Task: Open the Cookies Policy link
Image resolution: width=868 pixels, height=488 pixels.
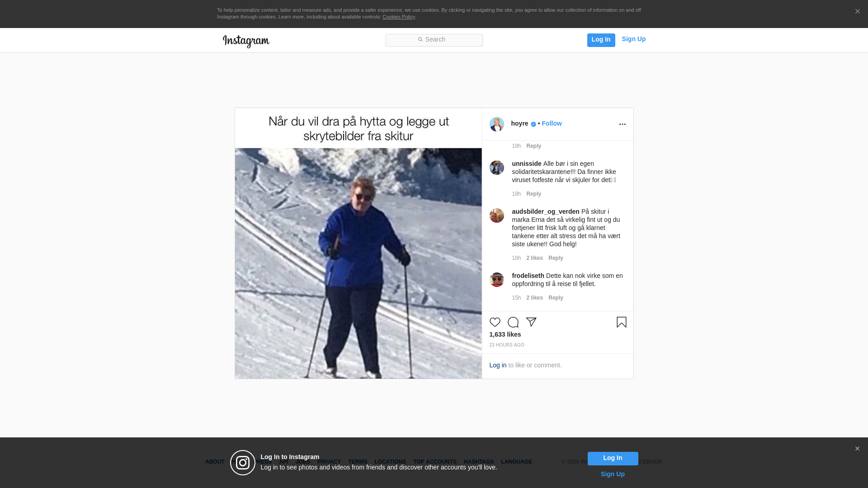Action: click(399, 17)
